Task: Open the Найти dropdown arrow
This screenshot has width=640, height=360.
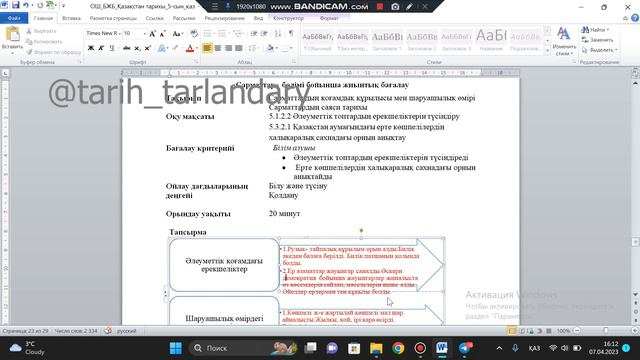Action: pyautogui.click(x=608, y=30)
